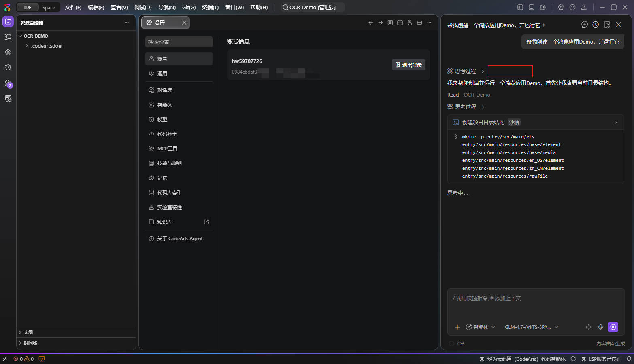Click the scheduled window icon in chat header

tap(607, 25)
